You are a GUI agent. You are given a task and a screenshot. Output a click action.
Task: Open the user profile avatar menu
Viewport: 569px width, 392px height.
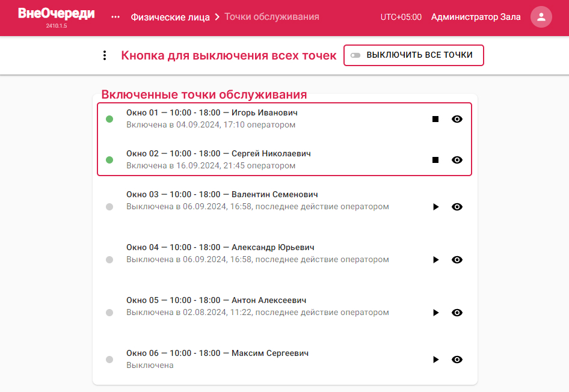541,17
